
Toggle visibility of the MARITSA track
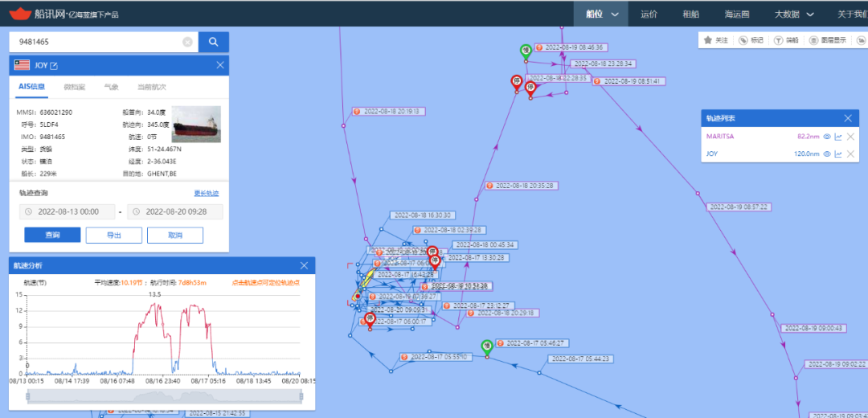click(826, 137)
